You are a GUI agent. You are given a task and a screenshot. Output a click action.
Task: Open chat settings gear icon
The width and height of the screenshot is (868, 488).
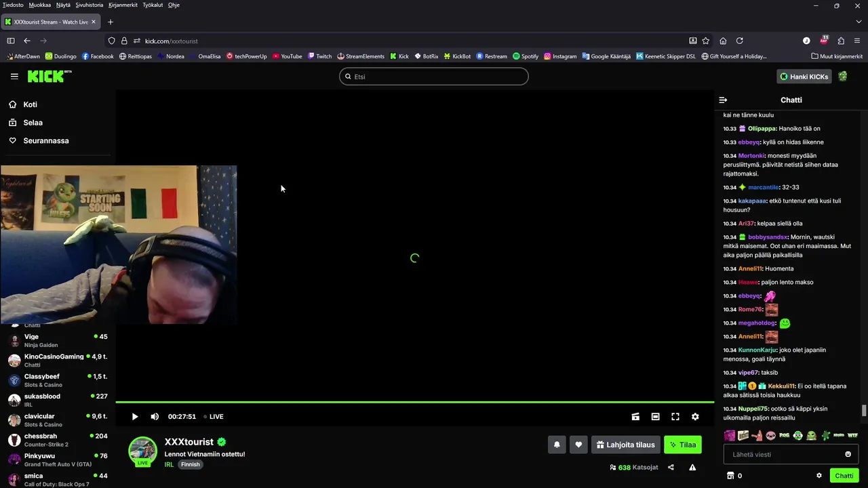819,476
